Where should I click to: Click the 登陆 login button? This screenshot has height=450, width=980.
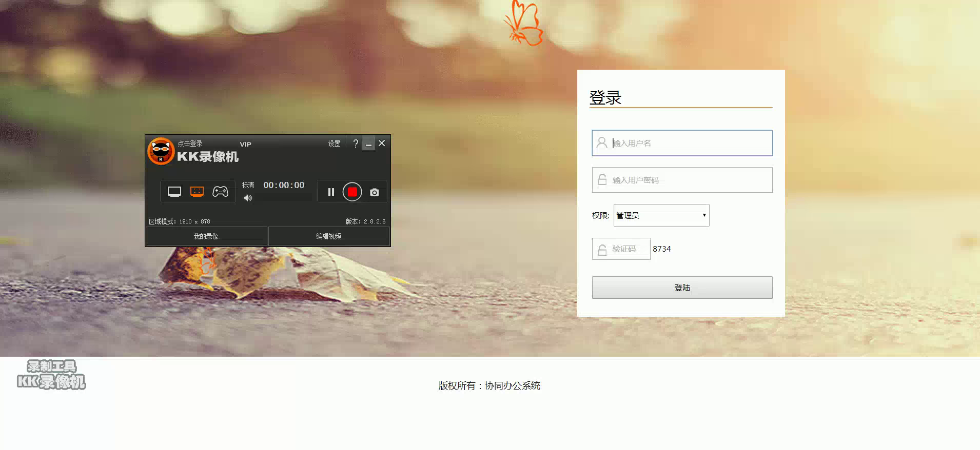[682, 288]
